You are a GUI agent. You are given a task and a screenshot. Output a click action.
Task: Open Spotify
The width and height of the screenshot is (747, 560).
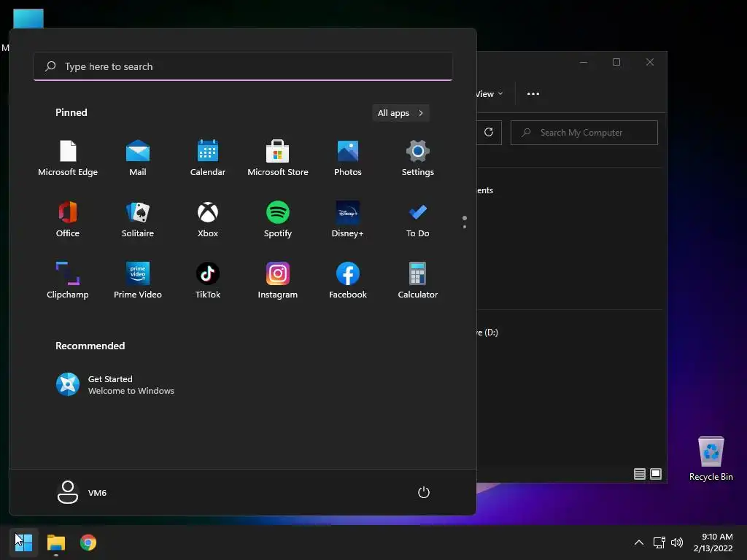(278, 219)
